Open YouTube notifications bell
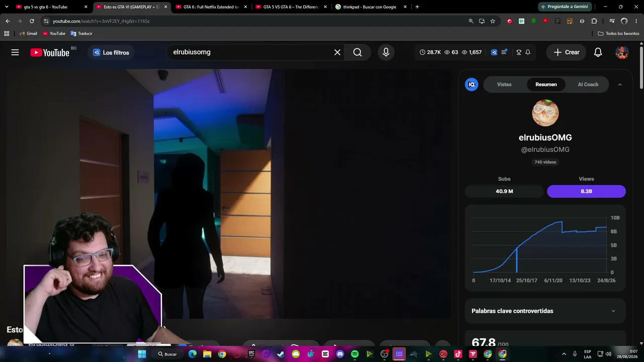This screenshot has width=644, height=362. (x=598, y=52)
